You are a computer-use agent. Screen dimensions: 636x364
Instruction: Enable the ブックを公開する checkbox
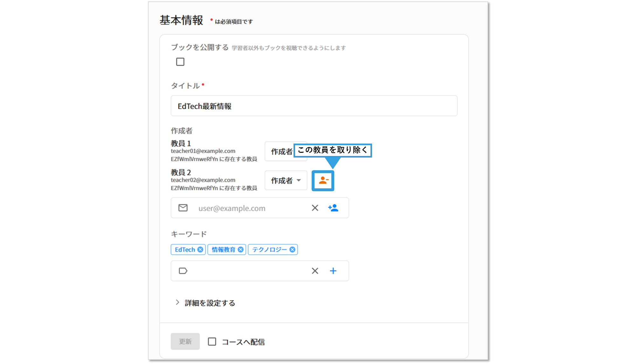pyautogui.click(x=180, y=62)
